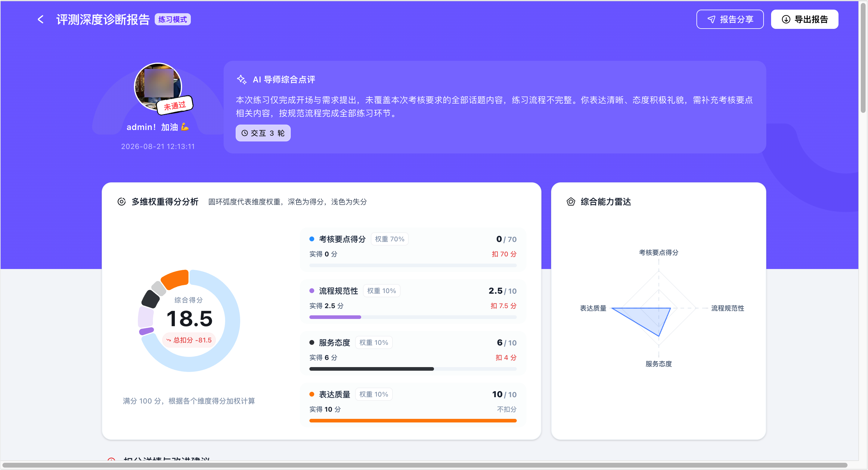This screenshot has height=470, width=868.
Task: Click the radar icon beside 综合能力雷达
Action: point(570,202)
